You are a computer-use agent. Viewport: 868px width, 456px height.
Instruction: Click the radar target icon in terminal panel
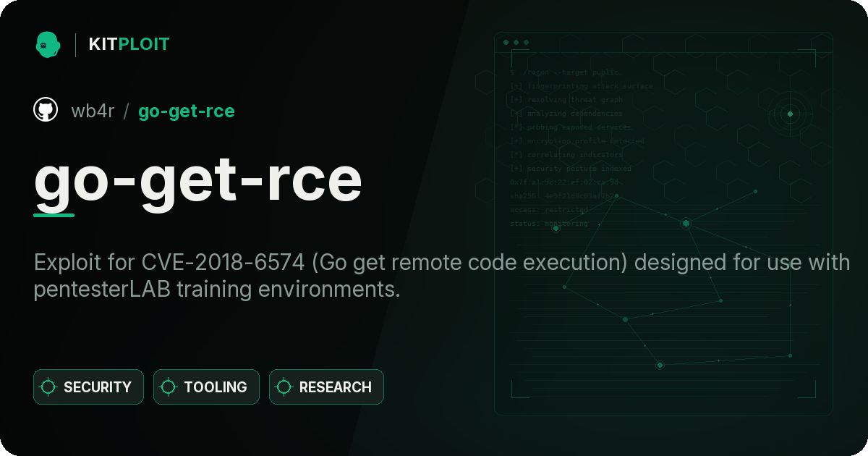[x=790, y=114]
